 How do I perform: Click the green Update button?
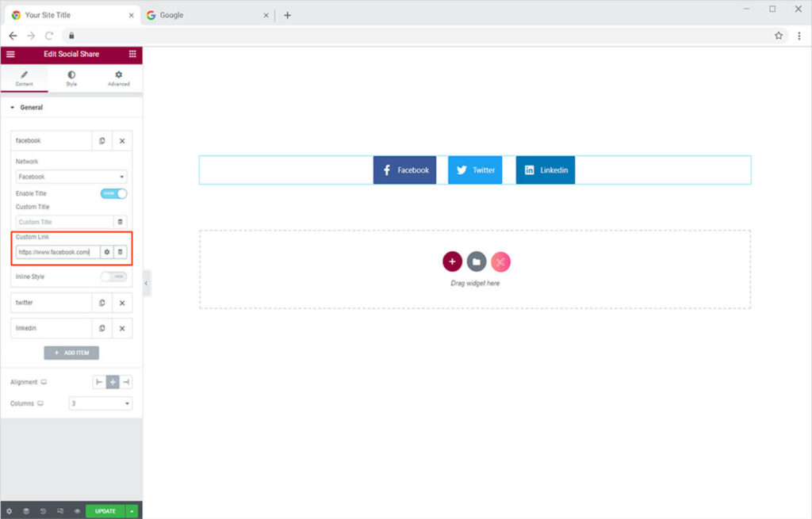click(105, 511)
